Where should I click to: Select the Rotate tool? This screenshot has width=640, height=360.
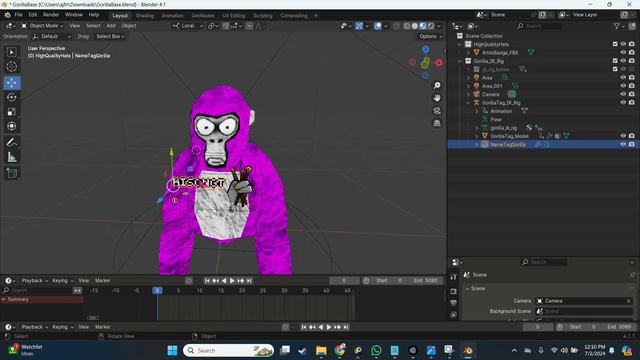12,97
